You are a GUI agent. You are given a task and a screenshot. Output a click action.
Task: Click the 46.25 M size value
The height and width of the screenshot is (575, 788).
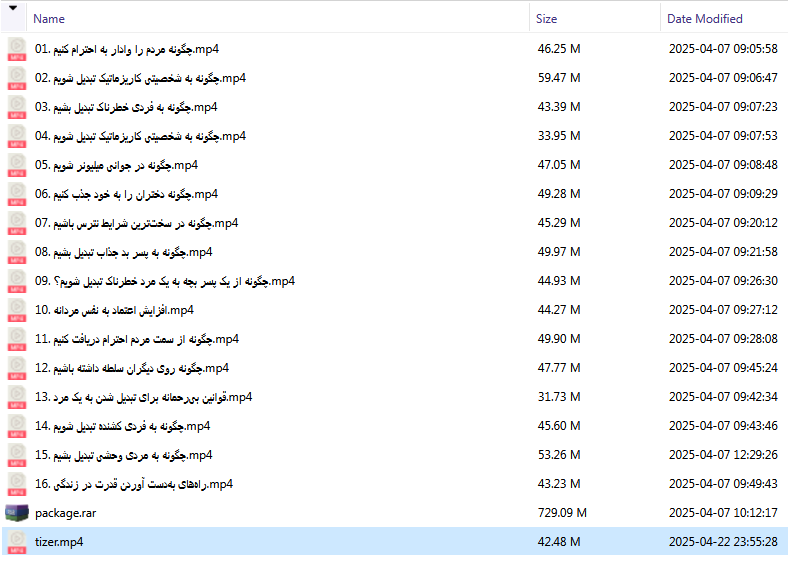(x=559, y=49)
